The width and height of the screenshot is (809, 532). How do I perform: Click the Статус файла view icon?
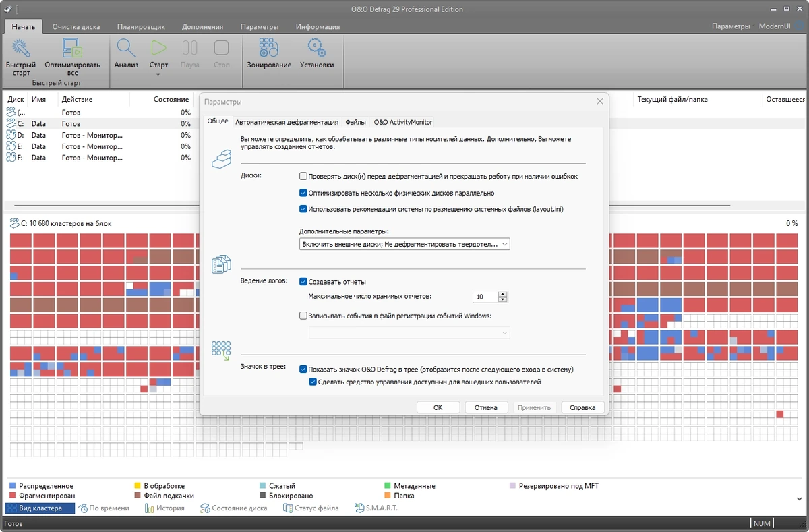click(287, 508)
